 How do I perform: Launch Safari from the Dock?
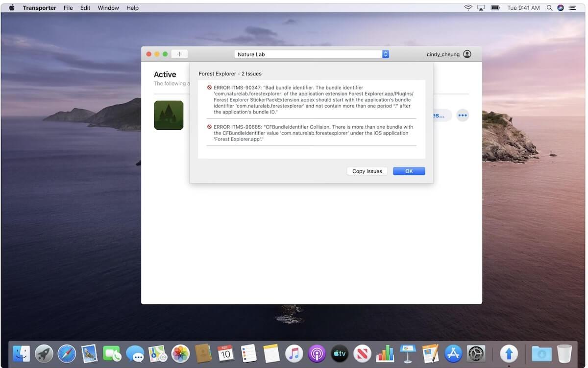[x=67, y=353]
